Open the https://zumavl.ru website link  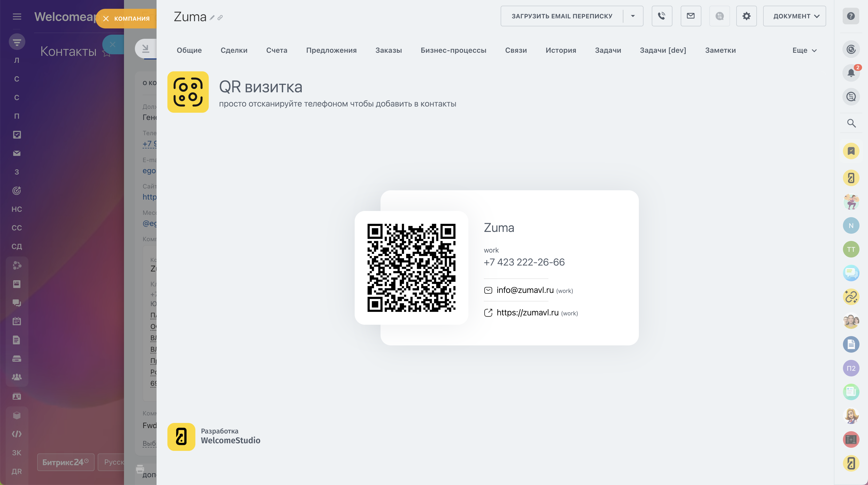[x=527, y=313]
